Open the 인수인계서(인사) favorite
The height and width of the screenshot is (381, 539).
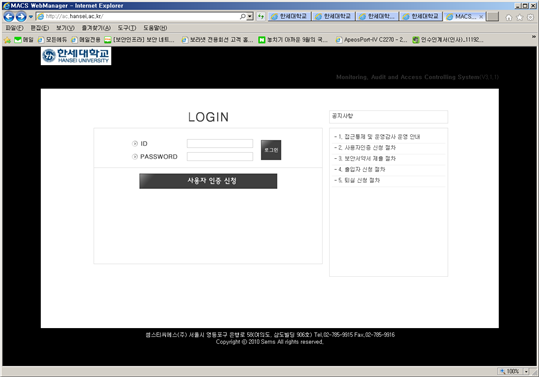pyautogui.click(x=448, y=40)
